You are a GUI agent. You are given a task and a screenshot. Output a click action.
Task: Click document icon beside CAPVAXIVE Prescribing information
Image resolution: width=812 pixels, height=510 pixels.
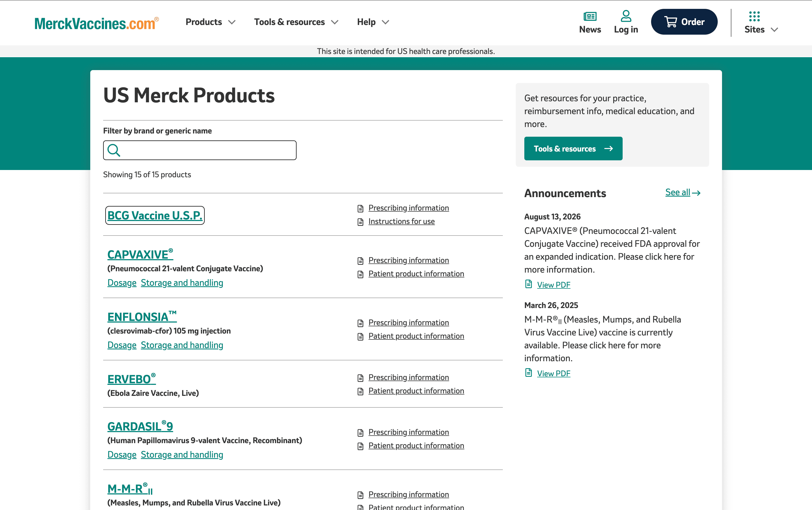[x=360, y=261]
